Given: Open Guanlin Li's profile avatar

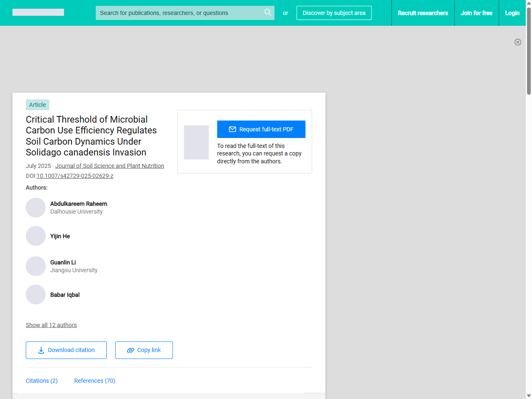Looking at the screenshot, I should point(36,266).
